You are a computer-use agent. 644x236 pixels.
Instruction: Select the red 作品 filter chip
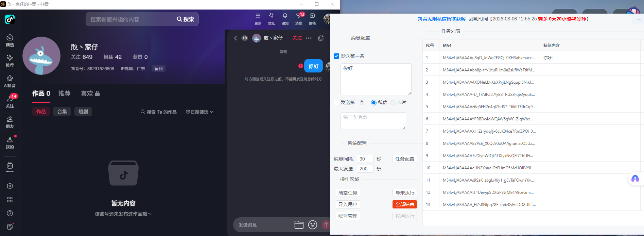click(41, 112)
